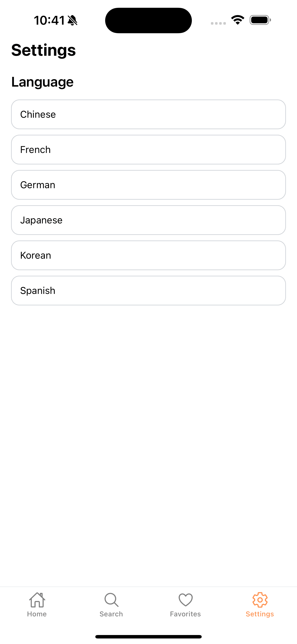This screenshot has width=297, height=644.
Task: Choose Korean as the language
Action: (x=148, y=255)
